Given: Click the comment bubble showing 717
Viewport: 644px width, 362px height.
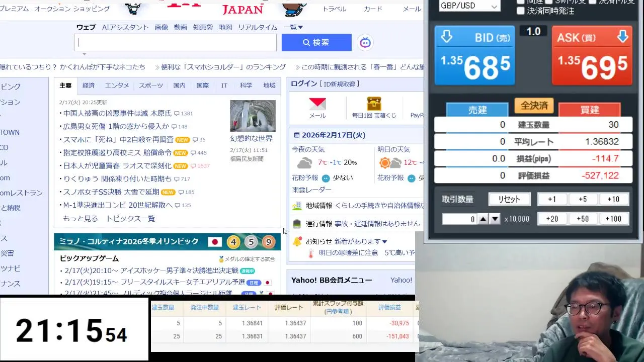Looking at the screenshot, I should (x=182, y=179).
